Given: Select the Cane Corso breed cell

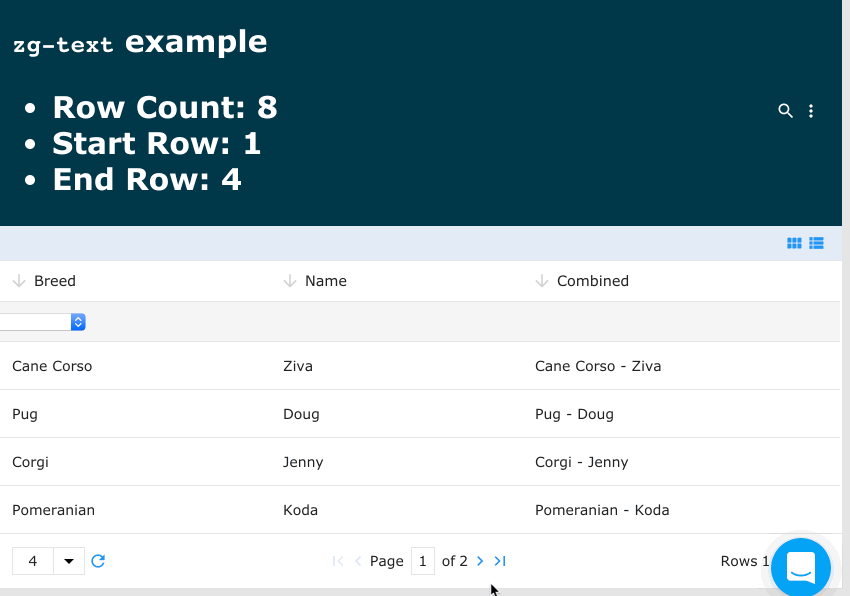Looking at the screenshot, I should click(52, 366).
